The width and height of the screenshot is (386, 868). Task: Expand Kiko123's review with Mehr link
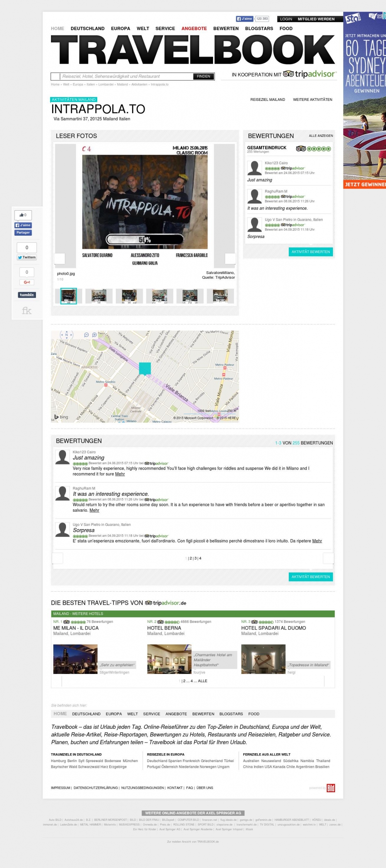coord(120,474)
